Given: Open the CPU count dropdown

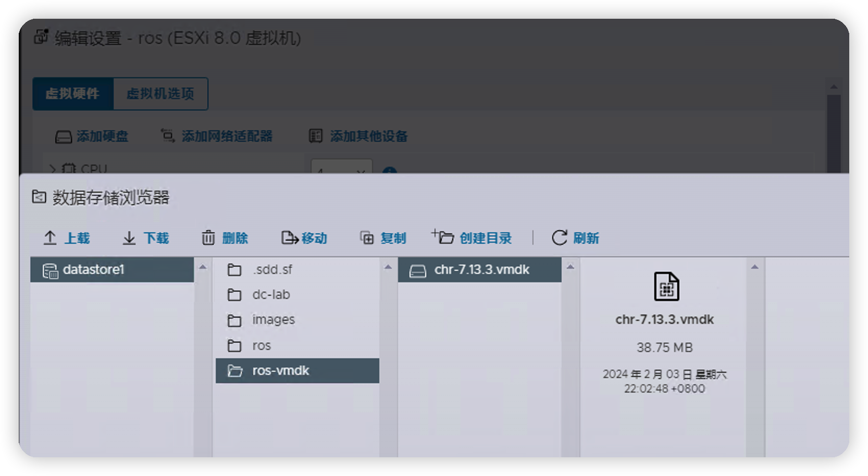Looking at the screenshot, I should pyautogui.click(x=341, y=167).
